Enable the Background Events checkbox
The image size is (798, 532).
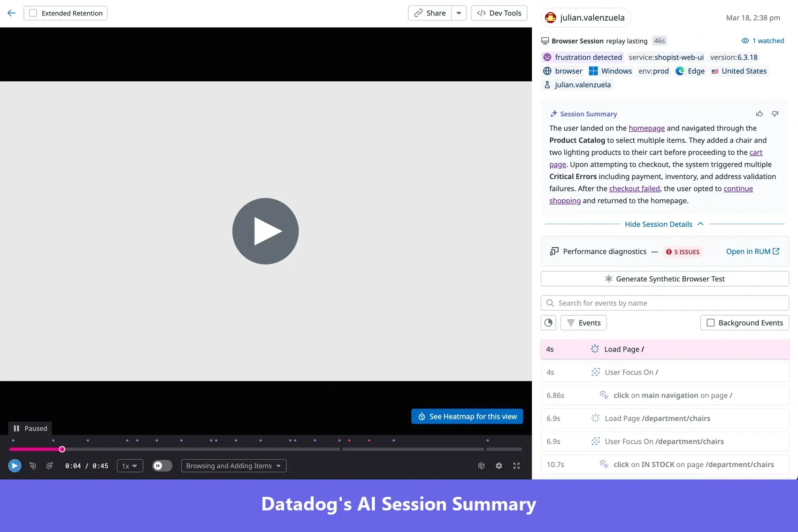(x=711, y=323)
